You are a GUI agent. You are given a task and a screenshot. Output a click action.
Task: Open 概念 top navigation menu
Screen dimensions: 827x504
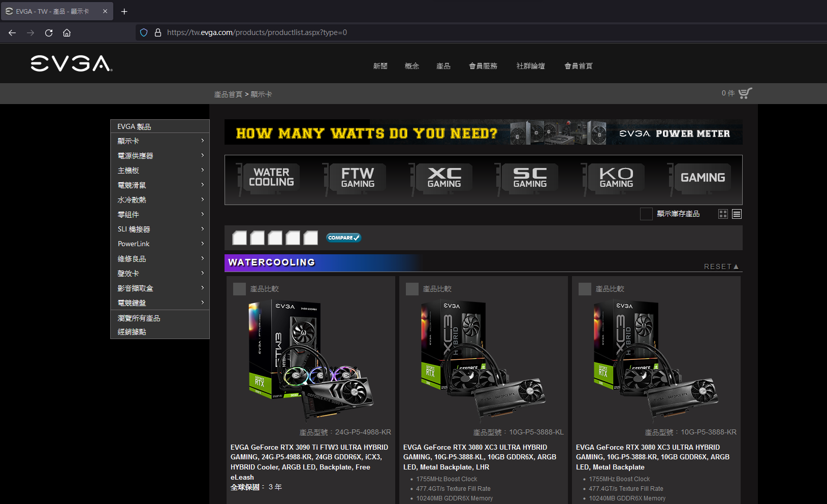point(411,66)
